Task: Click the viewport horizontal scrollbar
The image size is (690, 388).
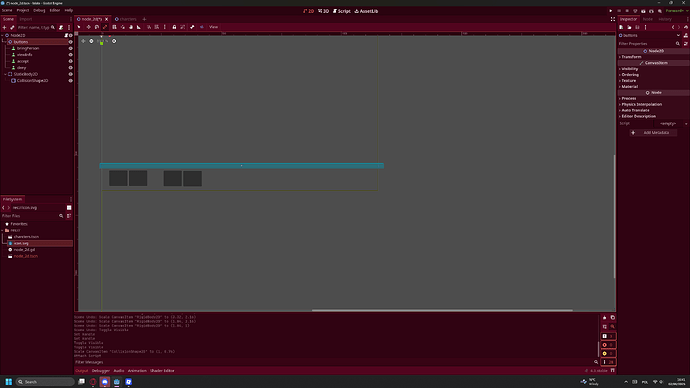Action: pos(442,310)
